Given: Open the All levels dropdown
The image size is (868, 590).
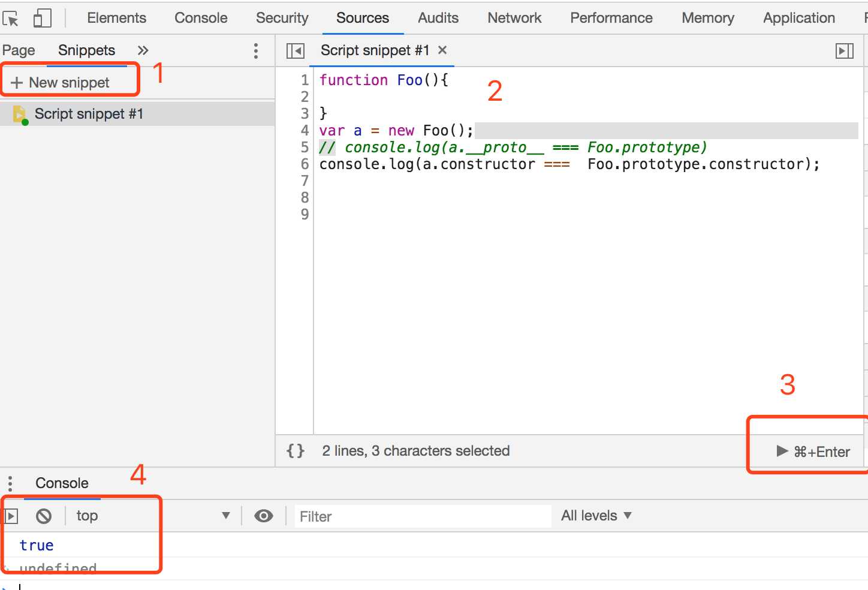Looking at the screenshot, I should [x=596, y=516].
